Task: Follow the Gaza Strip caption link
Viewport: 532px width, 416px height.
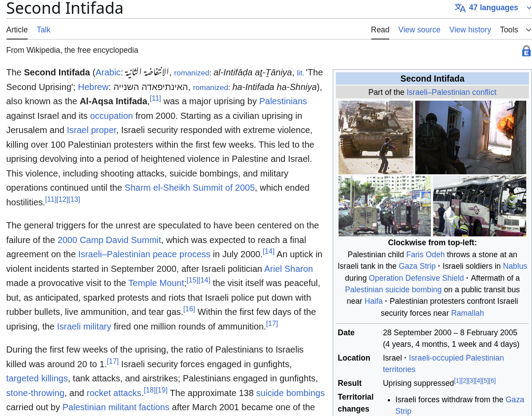Action: coord(417,266)
